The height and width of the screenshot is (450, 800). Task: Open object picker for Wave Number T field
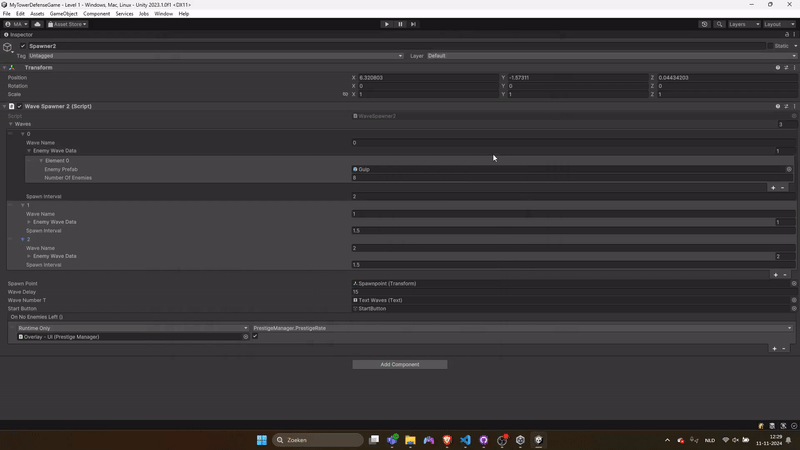click(794, 301)
